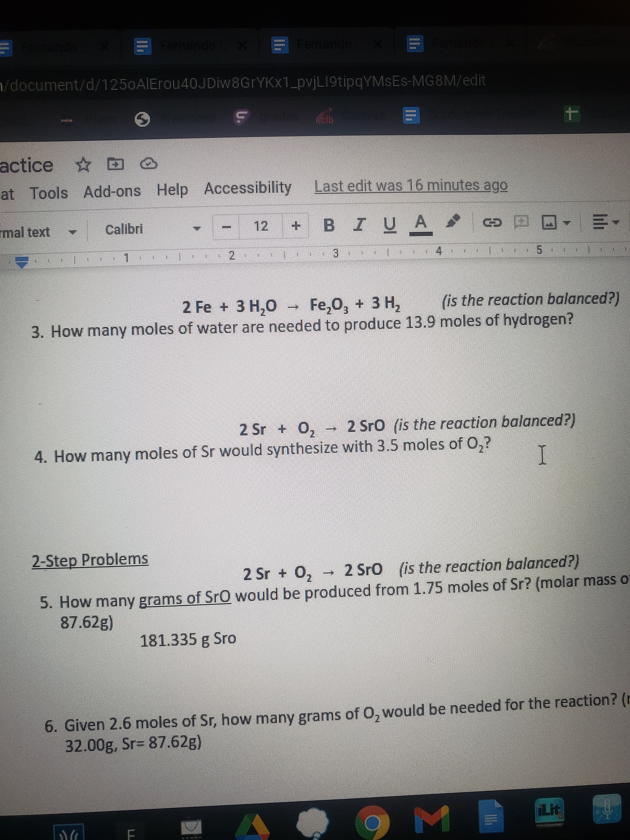Increase font size with plus button
This screenshot has height=840, width=630.
tap(296, 226)
